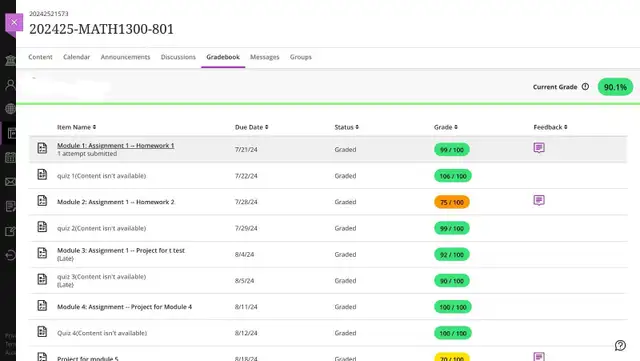The height and width of the screenshot is (361, 640).
Task: Sort the list by Feedback column
Action: tap(550, 127)
